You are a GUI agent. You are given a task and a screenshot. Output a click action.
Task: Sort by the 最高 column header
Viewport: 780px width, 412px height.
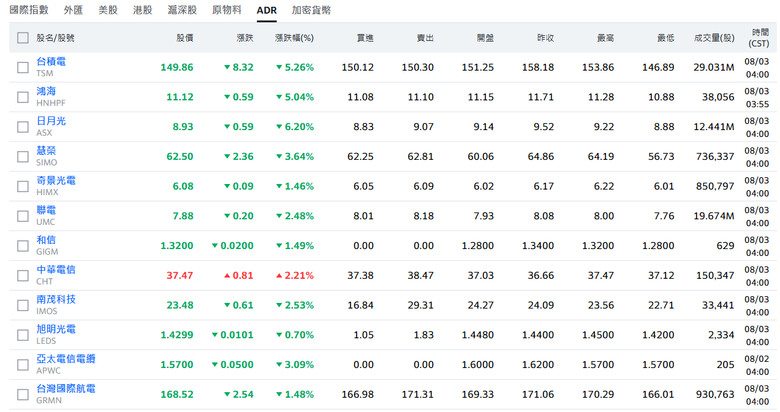pos(605,38)
